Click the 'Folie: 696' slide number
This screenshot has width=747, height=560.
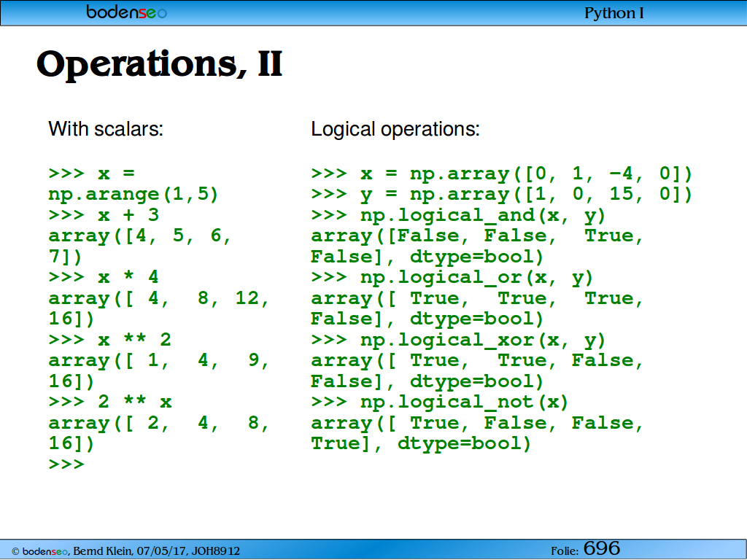586,548
